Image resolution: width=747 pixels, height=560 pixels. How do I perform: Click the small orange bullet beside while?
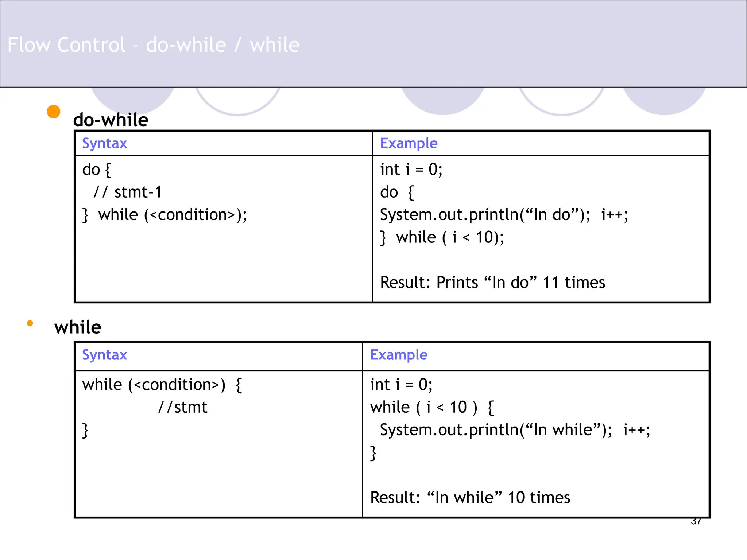point(30,323)
